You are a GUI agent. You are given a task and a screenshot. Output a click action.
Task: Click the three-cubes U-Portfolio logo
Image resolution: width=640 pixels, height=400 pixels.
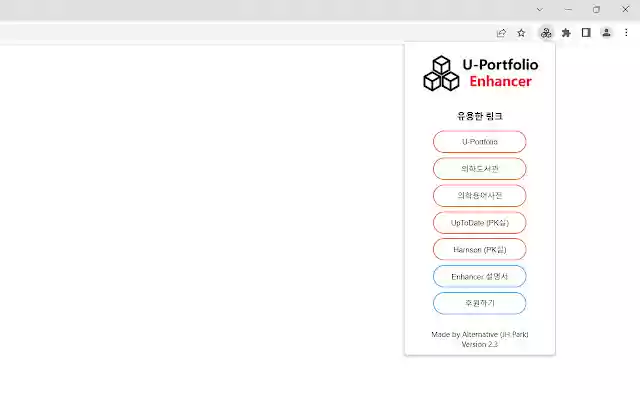click(441, 73)
